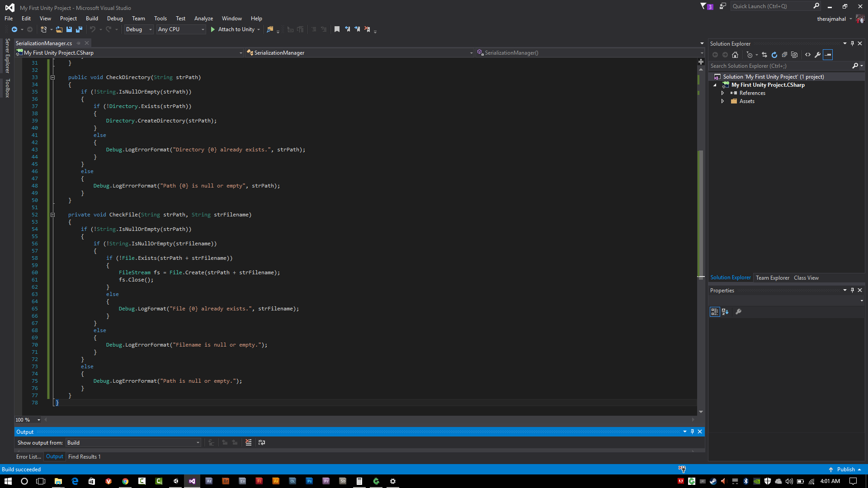The width and height of the screenshot is (868, 488).
Task: Open the zoom 100 % dropdown
Action: tap(28, 420)
